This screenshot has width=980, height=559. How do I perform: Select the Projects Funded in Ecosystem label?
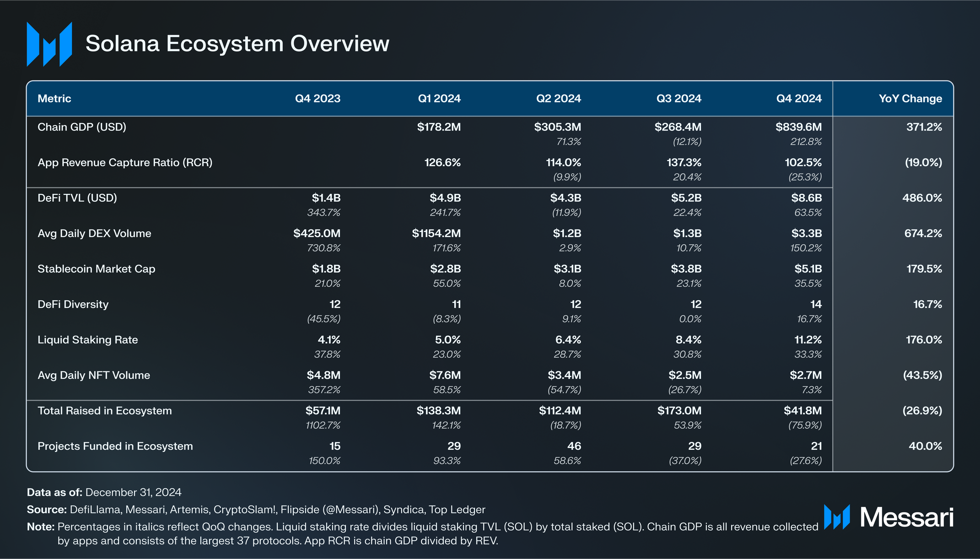pyautogui.click(x=115, y=446)
